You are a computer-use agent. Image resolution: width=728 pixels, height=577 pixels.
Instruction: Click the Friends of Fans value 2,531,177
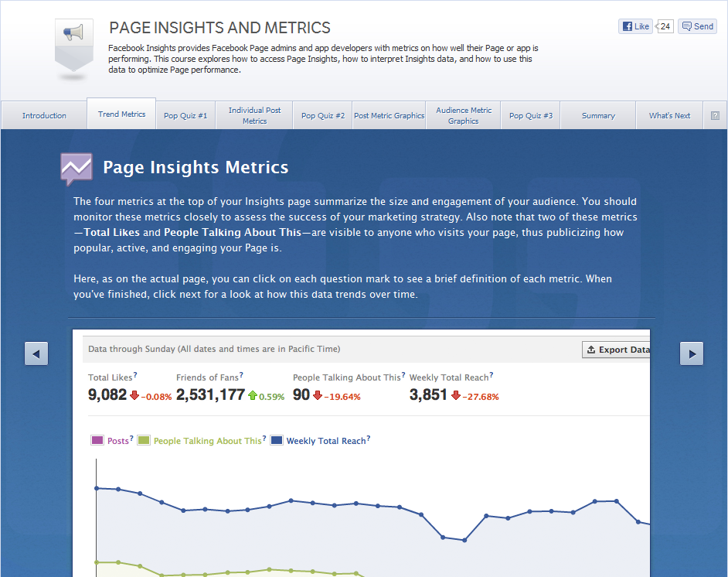[x=210, y=395]
